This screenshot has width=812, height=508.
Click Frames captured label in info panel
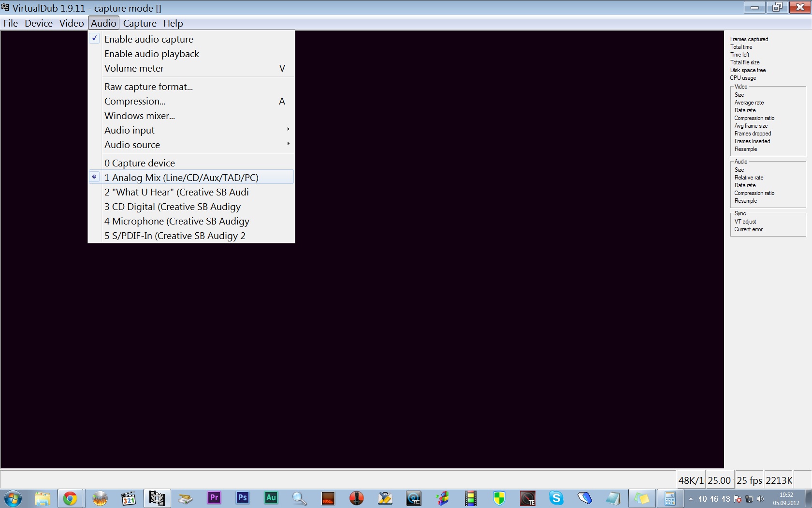[749, 39]
